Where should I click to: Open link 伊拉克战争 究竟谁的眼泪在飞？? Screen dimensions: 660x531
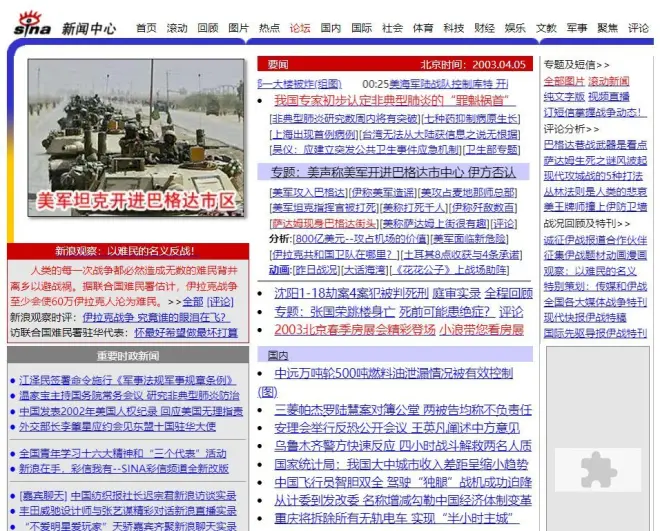point(154,317)
